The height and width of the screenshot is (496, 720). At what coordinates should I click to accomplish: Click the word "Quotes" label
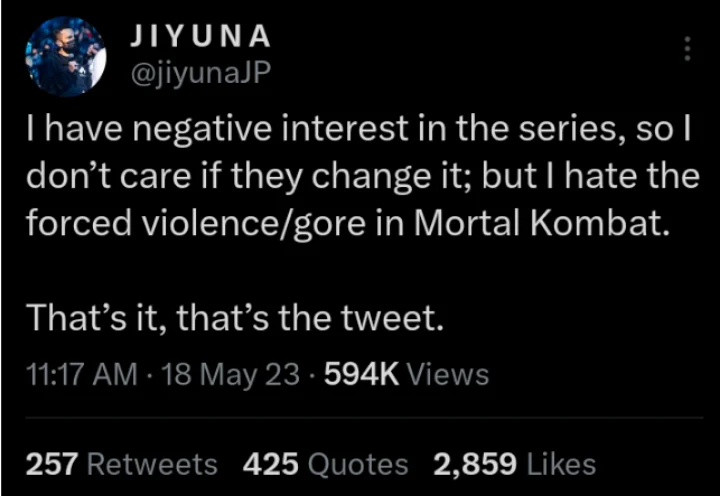(x=358, y=464)
